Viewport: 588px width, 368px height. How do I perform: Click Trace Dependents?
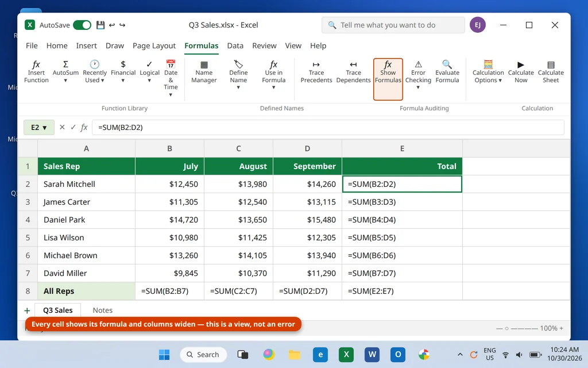(353, 72)
